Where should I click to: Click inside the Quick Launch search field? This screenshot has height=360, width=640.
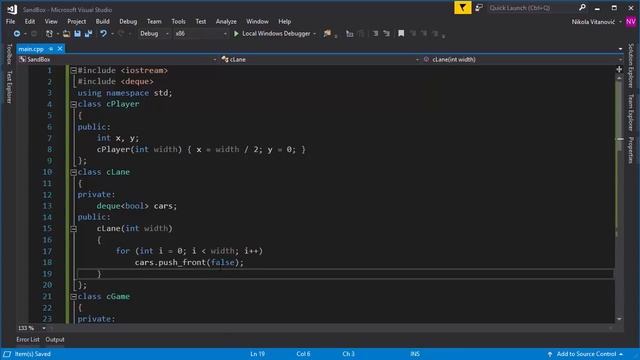point(532,8)
